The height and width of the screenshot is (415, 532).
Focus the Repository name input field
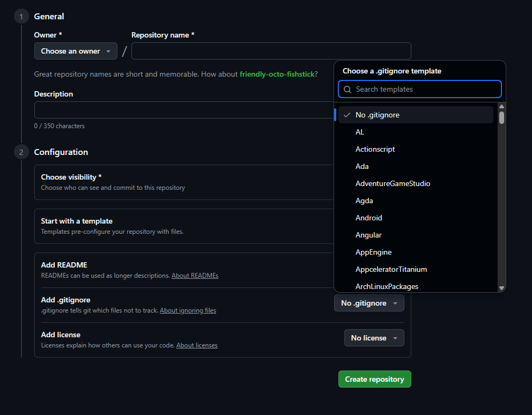(x=271, y=51)
